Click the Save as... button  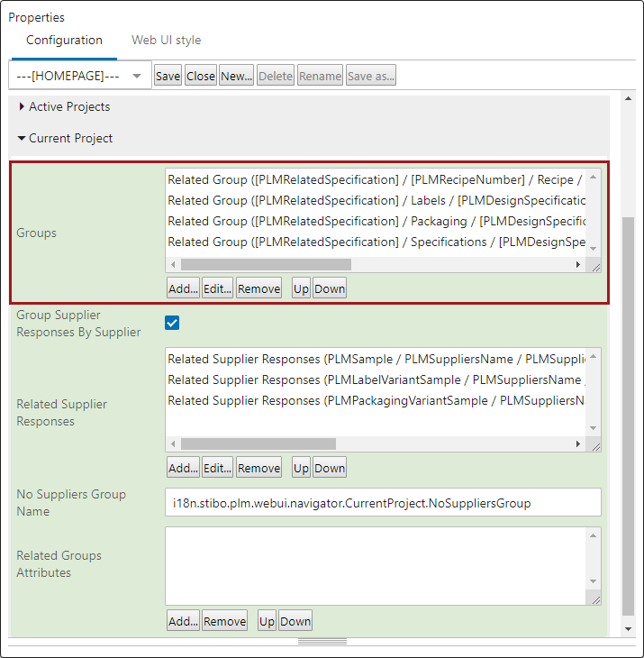pyautogui.click(x=370, y=76)
